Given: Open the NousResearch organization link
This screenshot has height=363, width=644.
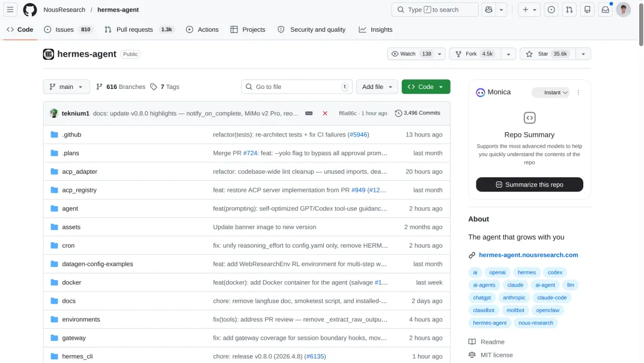Looking at the screenshot, I should (64, 10).
